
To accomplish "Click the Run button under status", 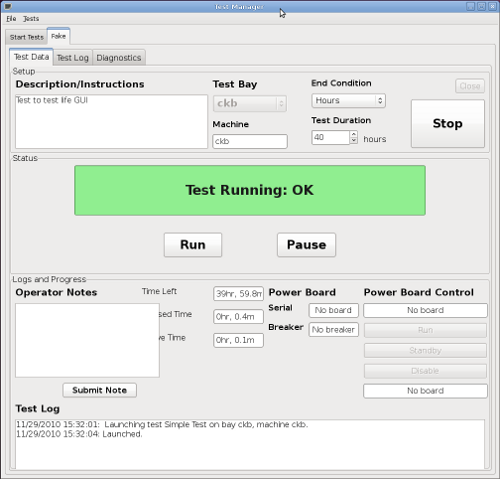I will point(193,245).
